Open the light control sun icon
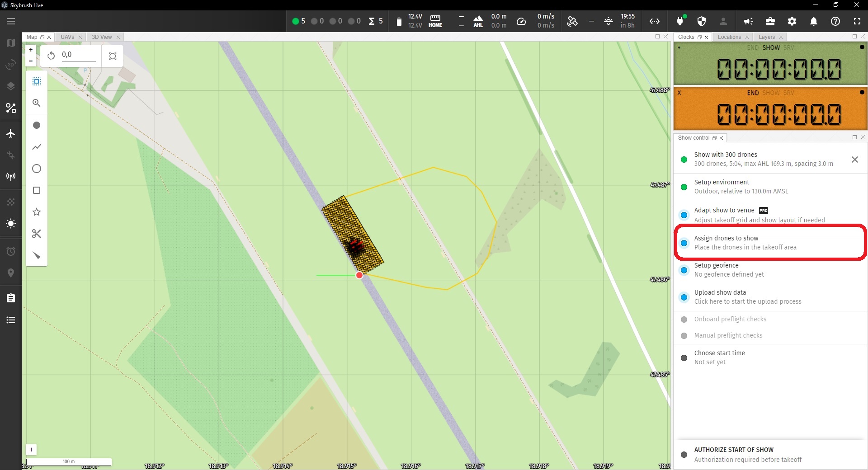 pyautogui.click(x=10, y=224)
